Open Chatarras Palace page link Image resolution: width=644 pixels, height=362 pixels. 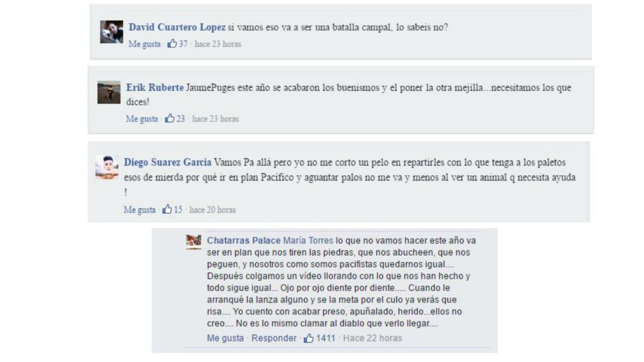(x=243, y=241)
